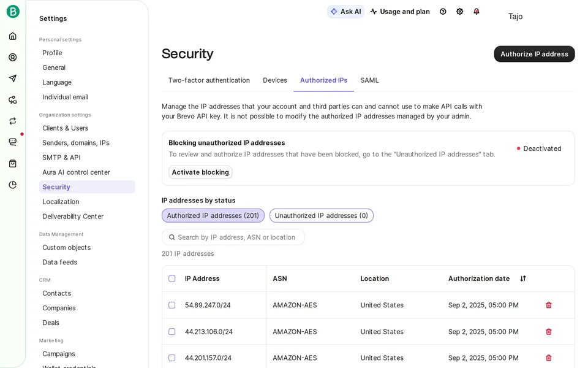This screenshot has width=588, height=368.
Task: Filter by Authorized IP addresses (201)
Action: pos(213,215)
